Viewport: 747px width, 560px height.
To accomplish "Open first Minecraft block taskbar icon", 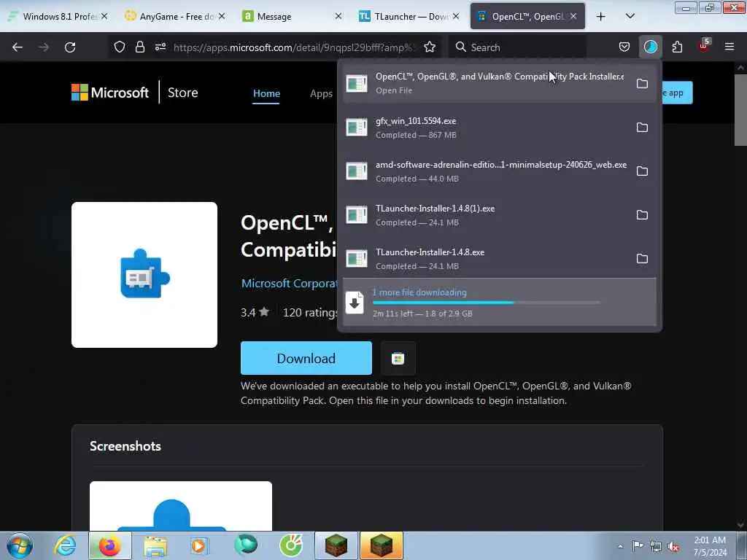I will point(336,545).
